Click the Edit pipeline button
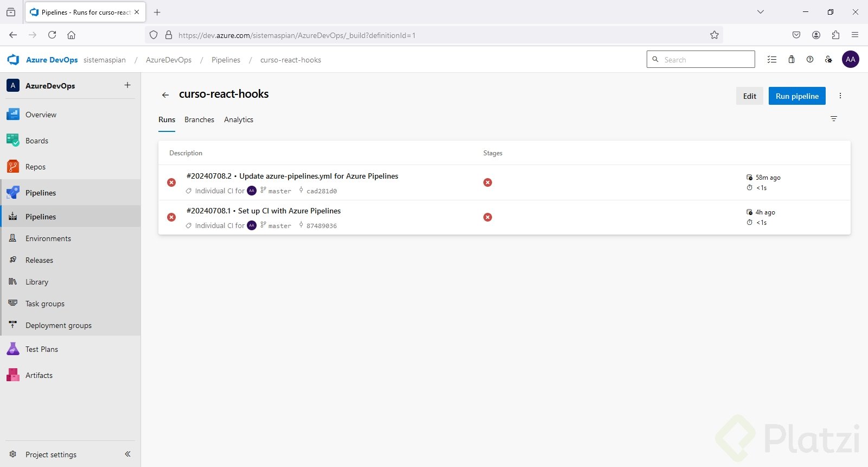This screenshot has height=467, width=868. [x=750, y=96]
